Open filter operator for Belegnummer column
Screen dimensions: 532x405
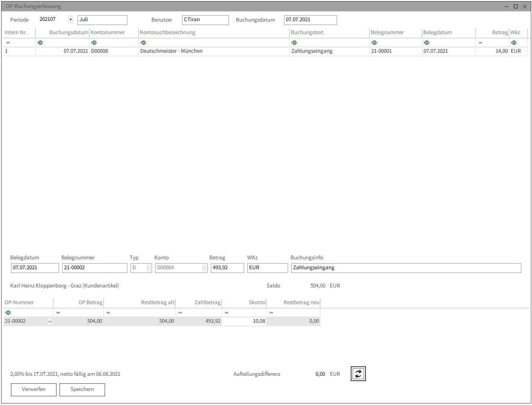pyautogui.click(x=374, y=42)
